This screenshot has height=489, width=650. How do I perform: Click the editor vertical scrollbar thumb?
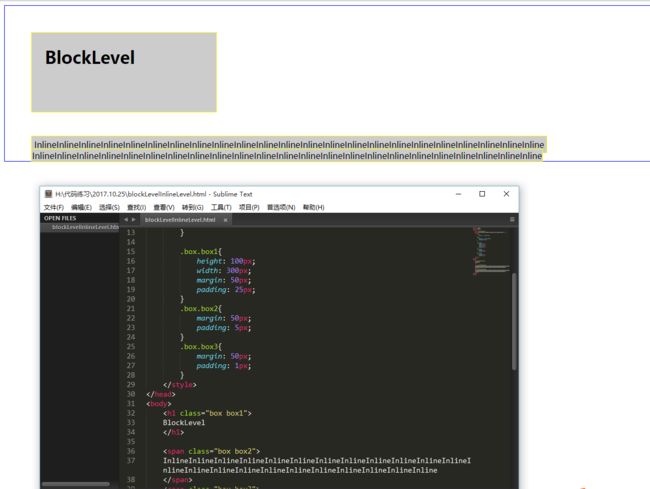click(x=514, y=321)
